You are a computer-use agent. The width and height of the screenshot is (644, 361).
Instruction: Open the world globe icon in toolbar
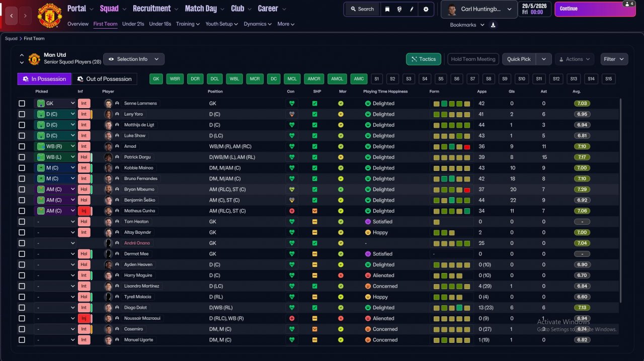click(399, 9)
